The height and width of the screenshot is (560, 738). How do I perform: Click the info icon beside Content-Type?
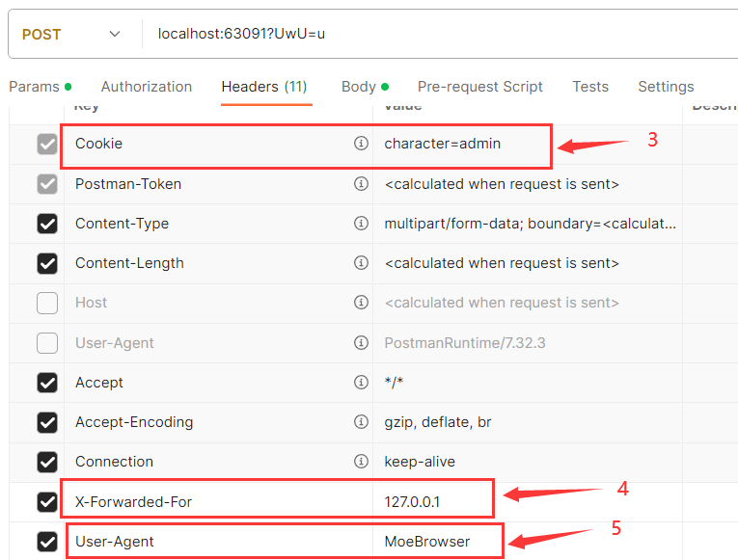[x=361, y=223]
